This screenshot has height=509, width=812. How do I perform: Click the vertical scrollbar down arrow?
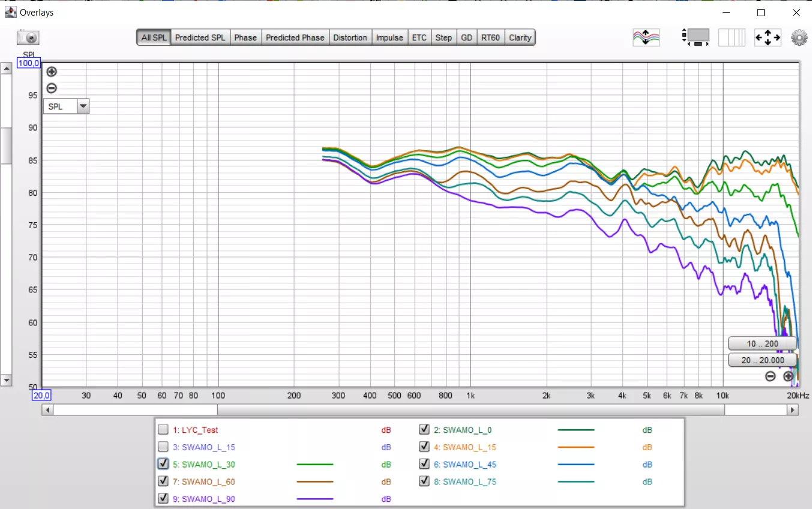(6, 380)
